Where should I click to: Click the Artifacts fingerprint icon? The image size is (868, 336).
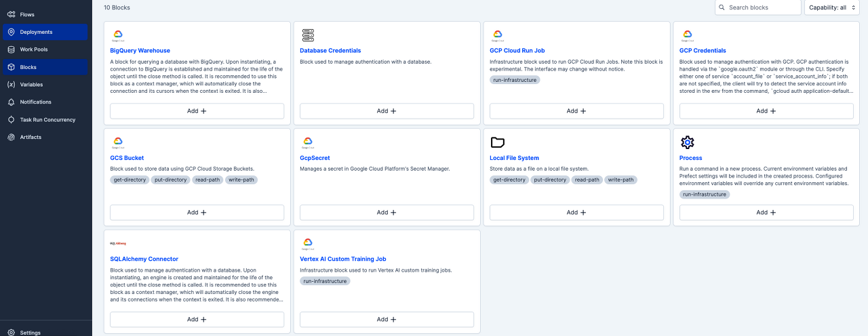(x=11, y=137)
